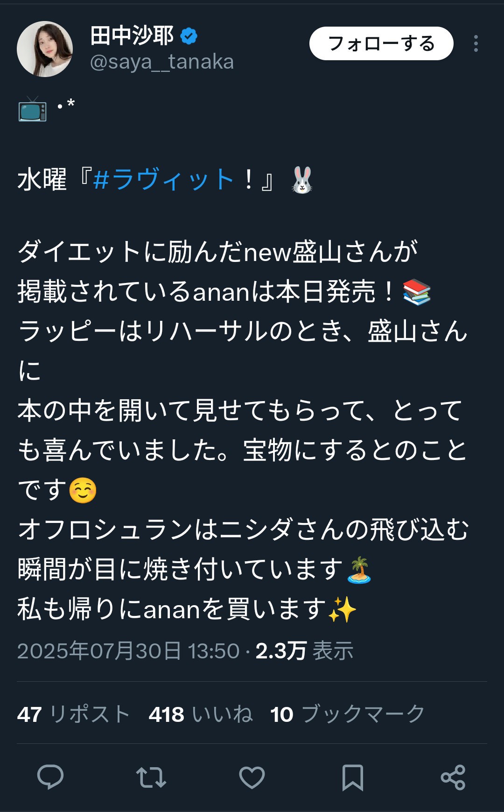The width and height of the screenshot is (504, 812).
Task: Open the three-dot more options menu
Action: point(476,43)
